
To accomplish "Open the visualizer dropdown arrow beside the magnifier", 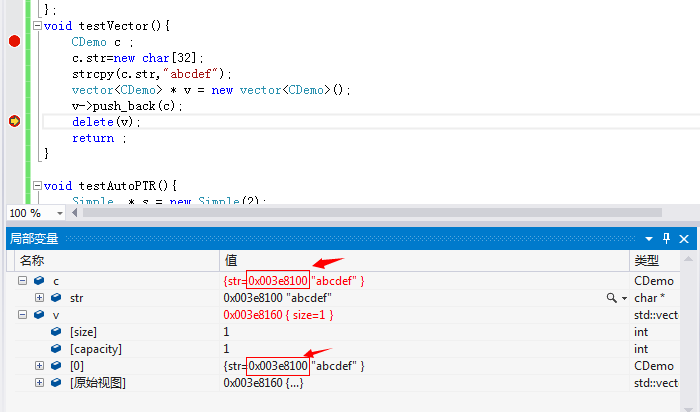I will (x=624, y=298).
